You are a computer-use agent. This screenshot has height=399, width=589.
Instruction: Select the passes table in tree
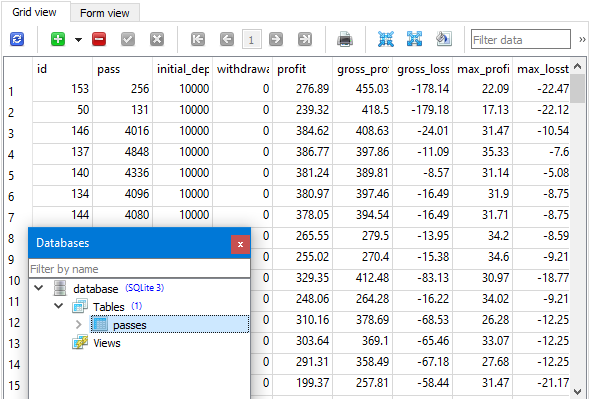coord(169,324)
